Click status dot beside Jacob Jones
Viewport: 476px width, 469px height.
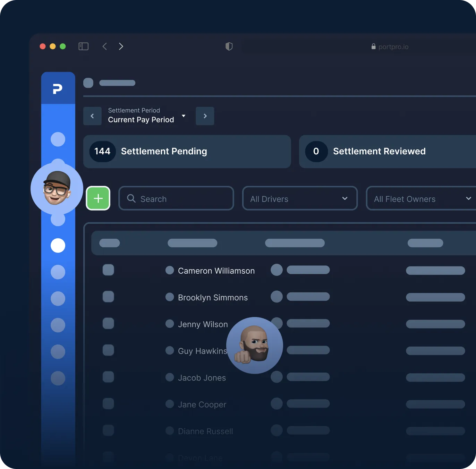[170, 377]
